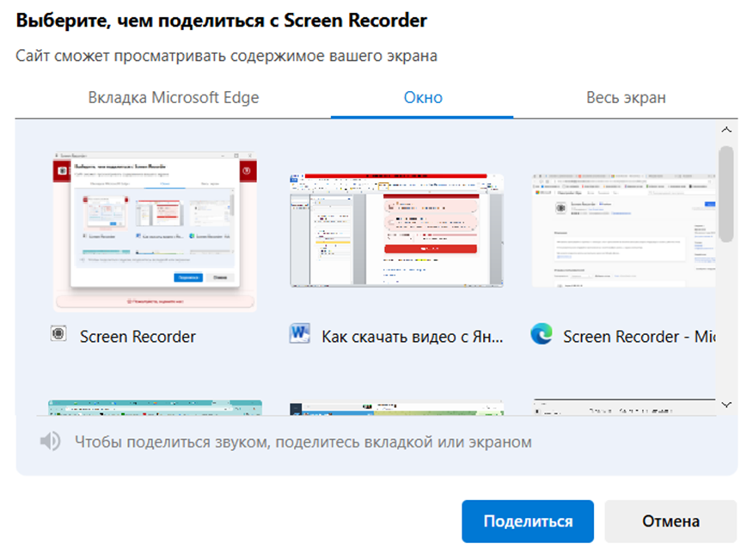Select the Screen Recorder window thumbnail
Image resolution: width=753 pixels, height=560 pixels.
(x=155, y=232)
